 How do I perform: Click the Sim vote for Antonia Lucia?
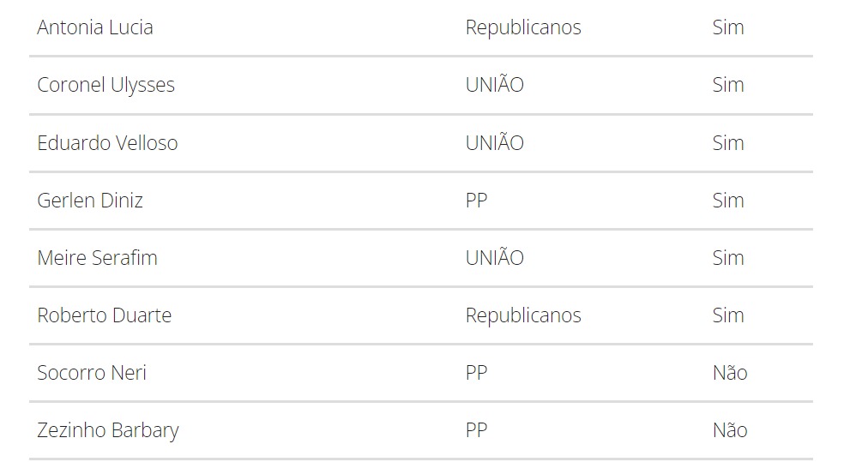pyautogui.click(x=728, y=27)
